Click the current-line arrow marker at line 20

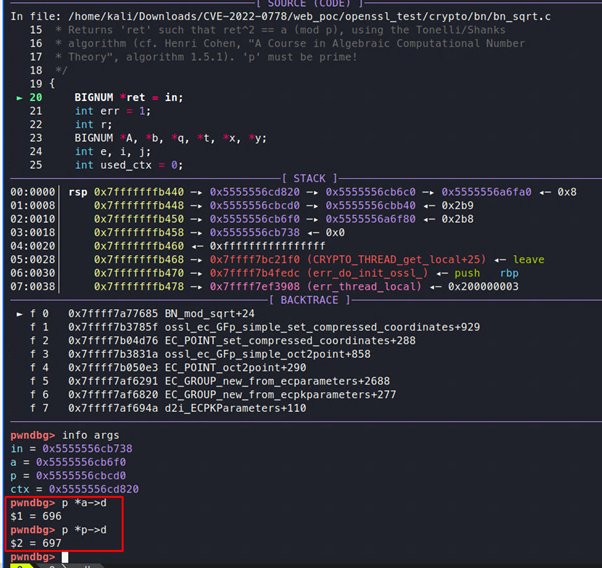click(x=19, y=98)
